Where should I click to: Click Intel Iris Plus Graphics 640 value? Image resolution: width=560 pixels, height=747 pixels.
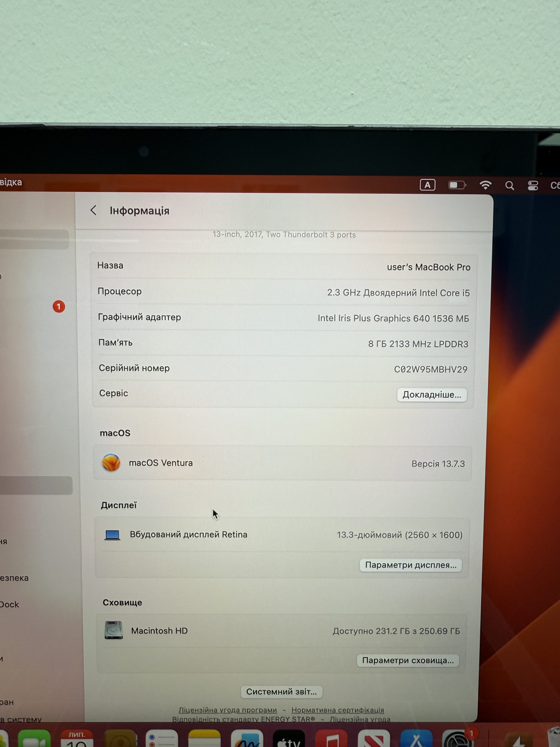coord(393,318)
